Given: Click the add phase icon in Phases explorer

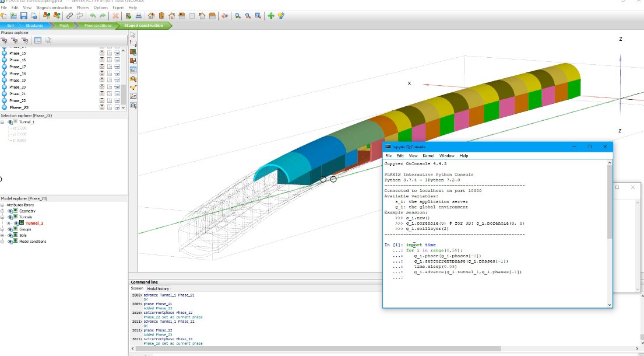Looking at the screenshot, I should (x=4, y=40).
